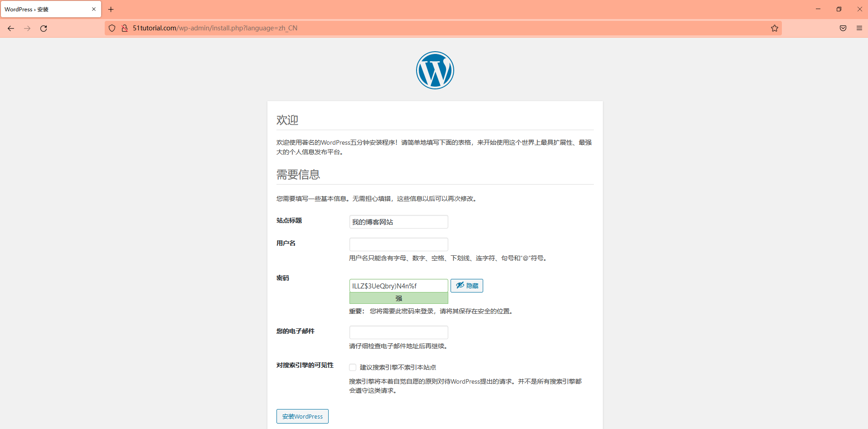Image resolution: width=868 pixels, height=429 pixels.
Task: Focus the 用户名 input field
Action: [x=399, y=244]
